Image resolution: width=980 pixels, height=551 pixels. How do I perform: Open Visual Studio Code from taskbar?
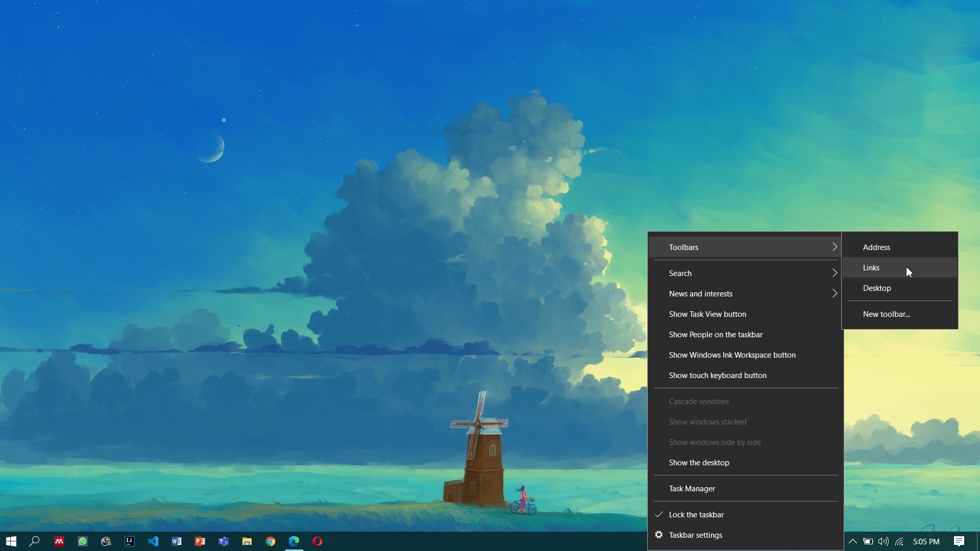tap(153, 541)
